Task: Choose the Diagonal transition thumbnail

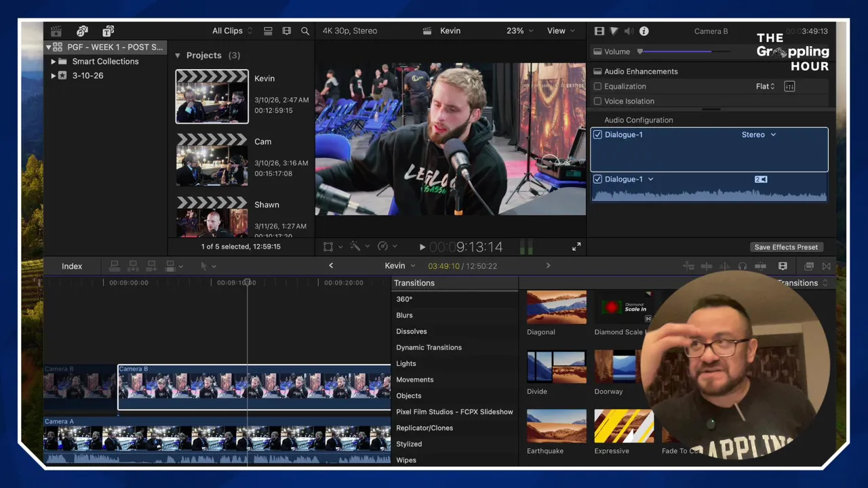Action: (556, 307)
